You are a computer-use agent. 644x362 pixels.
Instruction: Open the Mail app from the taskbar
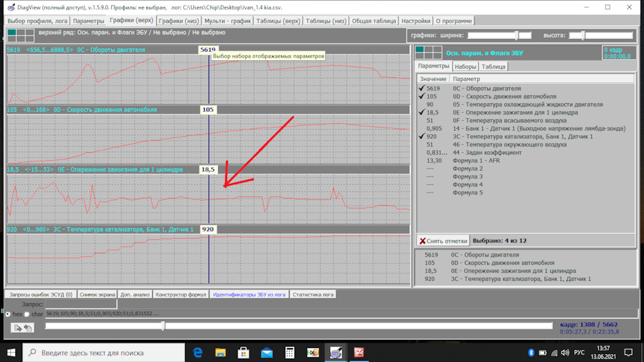[x=266, y=353]
